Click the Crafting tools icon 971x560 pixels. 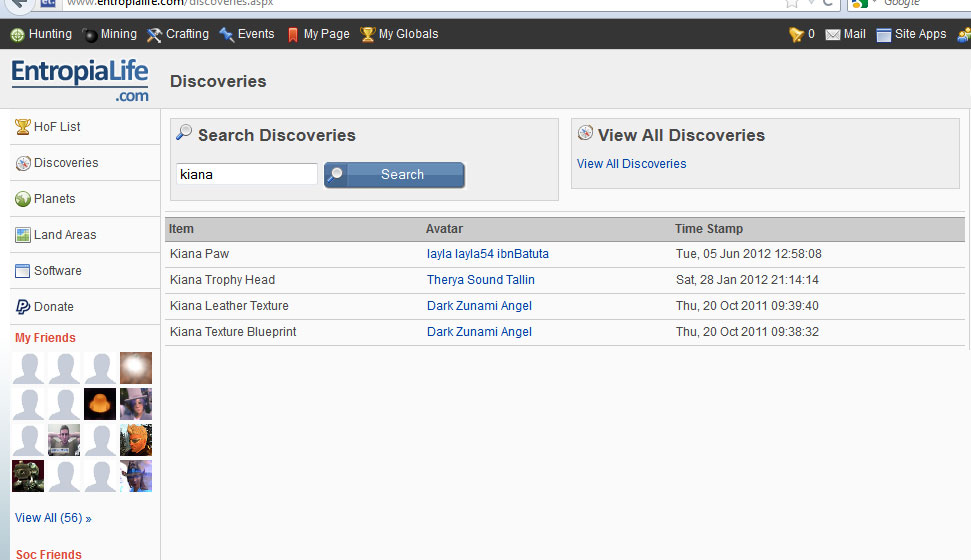[154, 35]
